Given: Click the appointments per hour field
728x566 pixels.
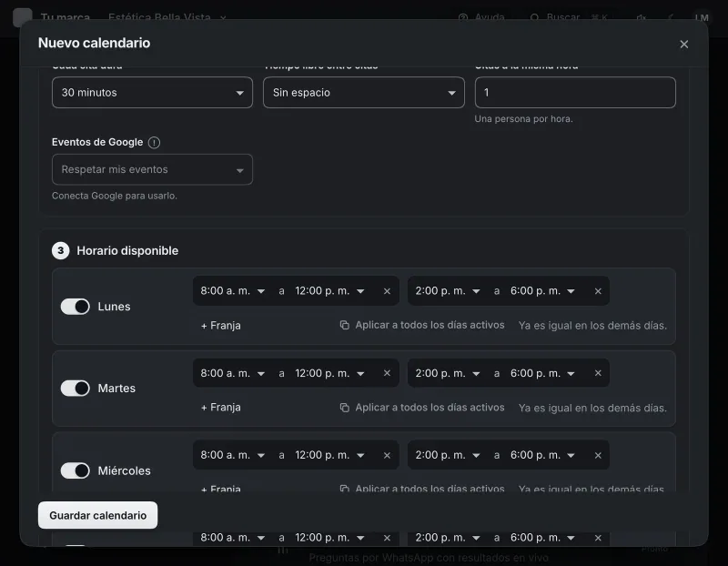Looking at the screenshot, I should [x=575, y=93].
